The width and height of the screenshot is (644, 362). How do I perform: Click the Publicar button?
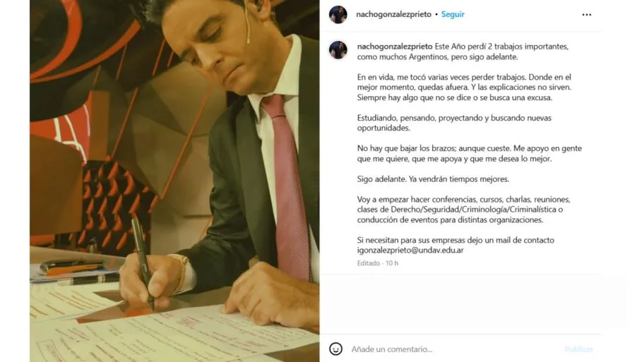(579, 349)
